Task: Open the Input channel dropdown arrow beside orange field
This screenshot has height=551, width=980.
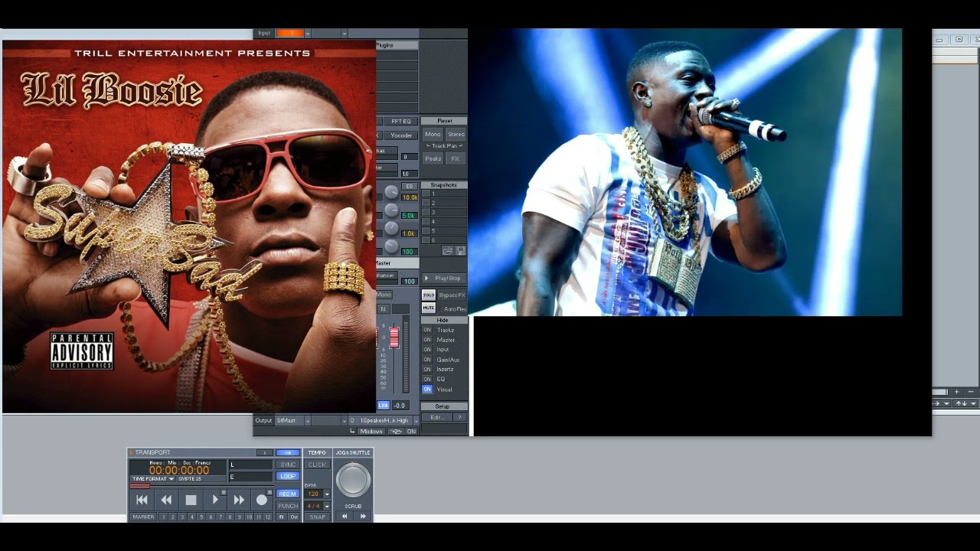Action: tap(308, 34)
